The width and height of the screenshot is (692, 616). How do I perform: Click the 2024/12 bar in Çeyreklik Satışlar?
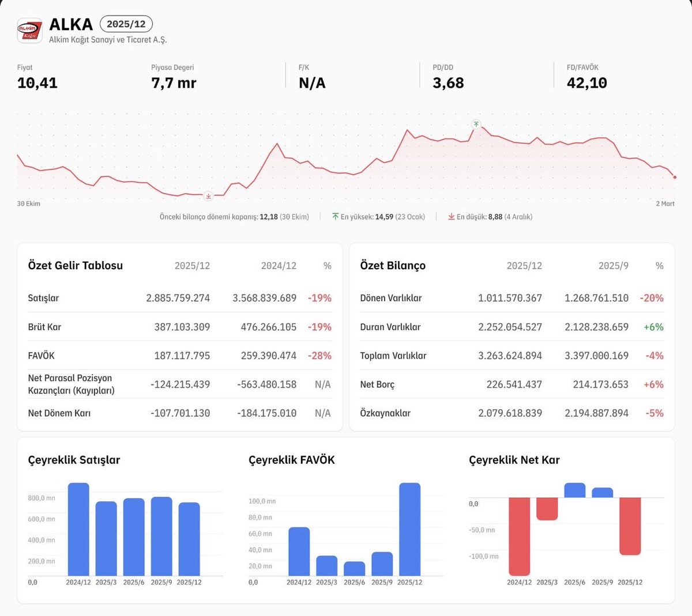point(78,529)
